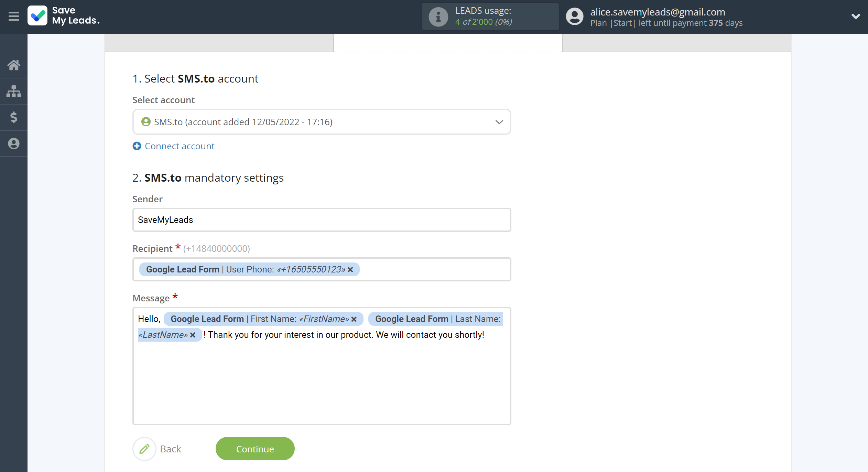Click the Plan Start payment info

tap(666, 23)
